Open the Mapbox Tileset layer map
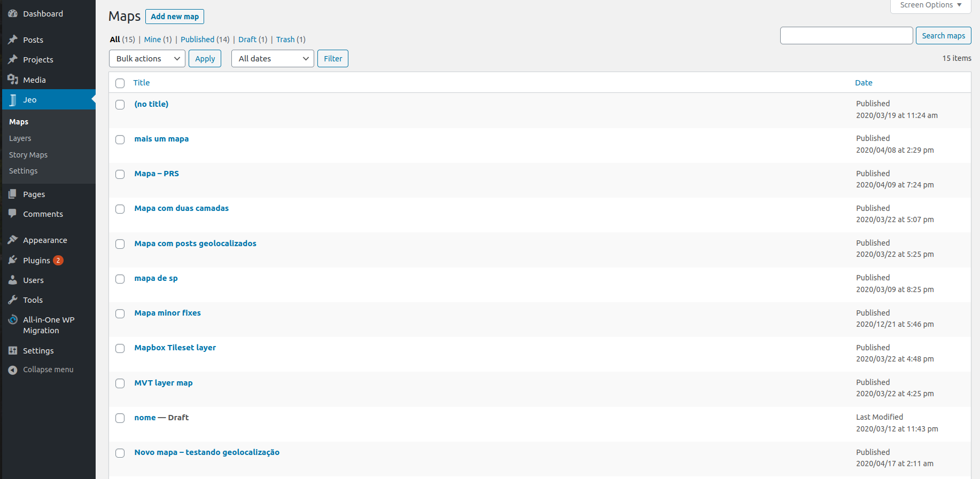980x479 pixels. (x=175, y=348)
